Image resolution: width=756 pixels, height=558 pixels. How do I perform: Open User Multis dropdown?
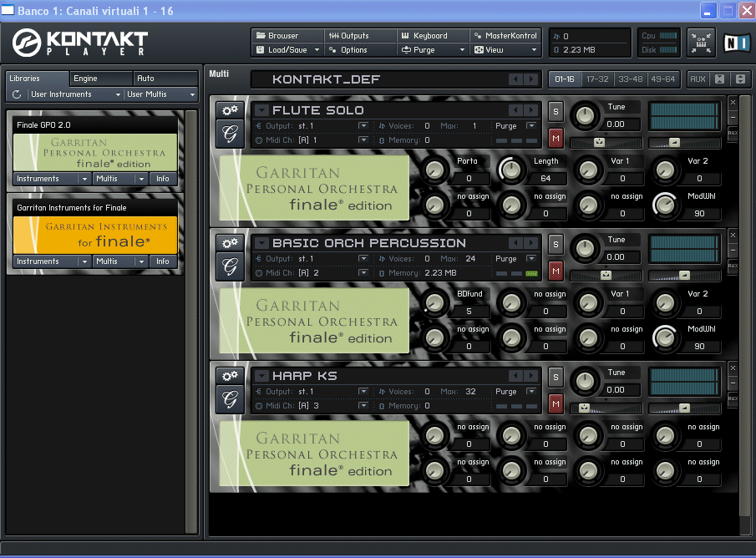(160, 94)
